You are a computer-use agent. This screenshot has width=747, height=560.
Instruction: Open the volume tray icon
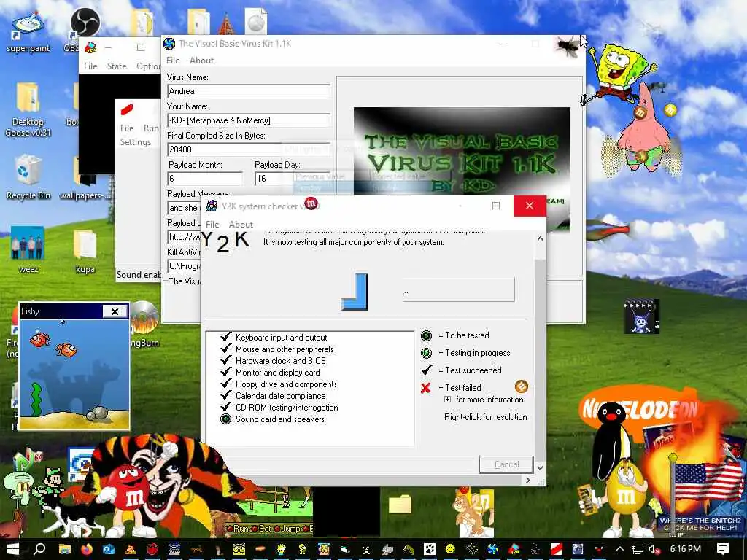(655, 549)
